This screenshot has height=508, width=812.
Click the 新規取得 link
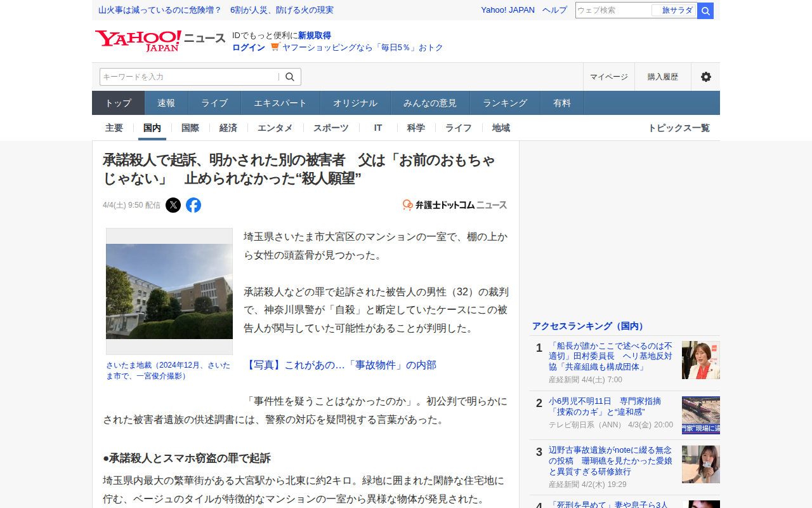tap(315, 35)
